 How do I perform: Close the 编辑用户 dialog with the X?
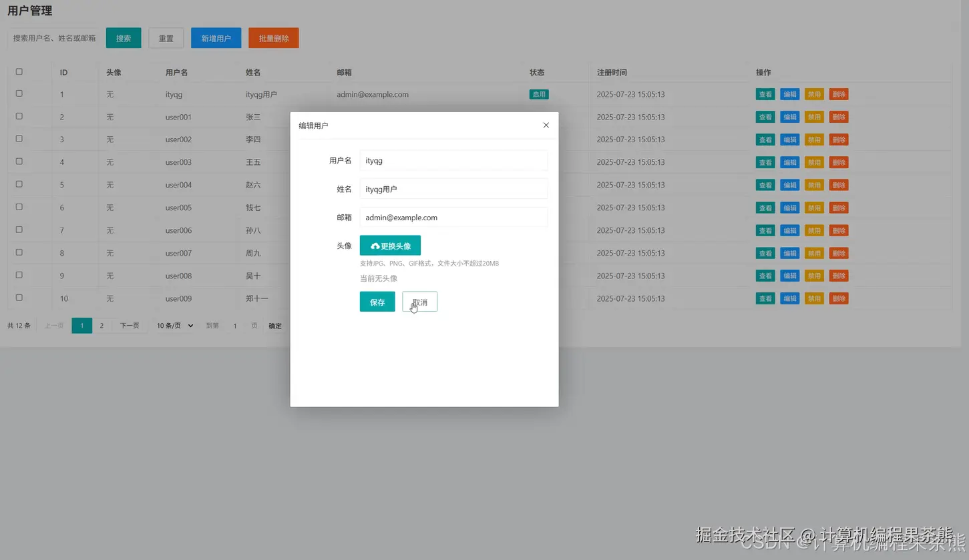546,125
